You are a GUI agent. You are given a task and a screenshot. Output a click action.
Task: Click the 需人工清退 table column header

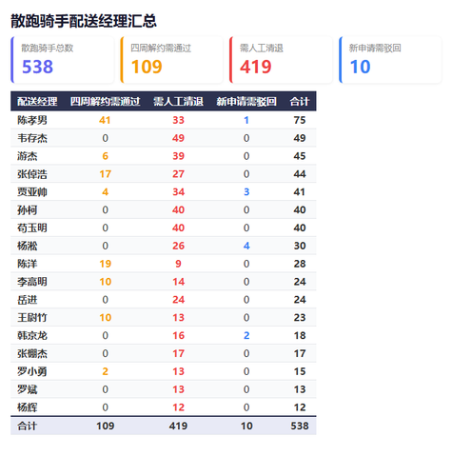tap(178, 102)
